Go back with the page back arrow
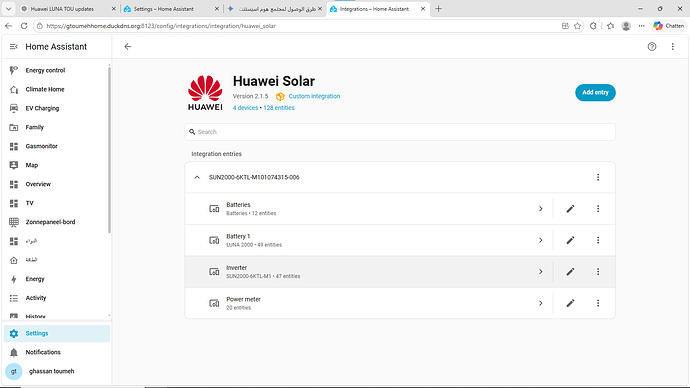 [x=128, y=47]
